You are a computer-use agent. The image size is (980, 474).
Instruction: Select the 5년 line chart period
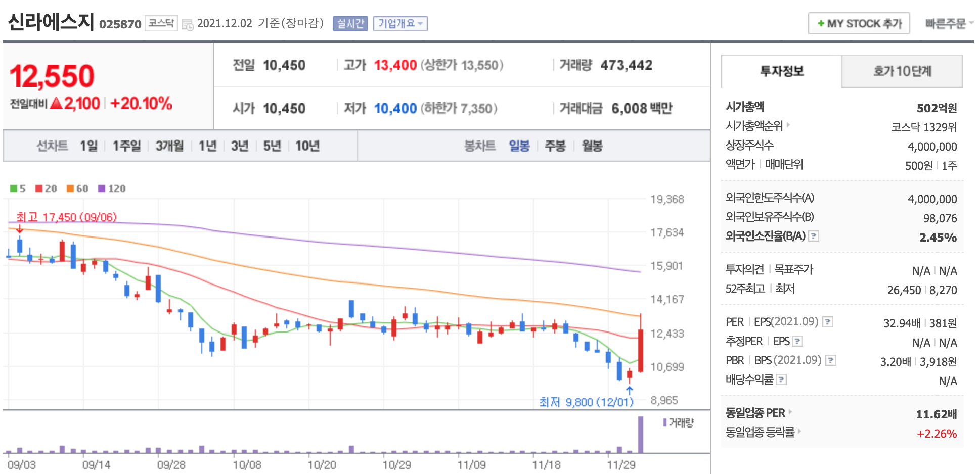[x=272, y=146]
